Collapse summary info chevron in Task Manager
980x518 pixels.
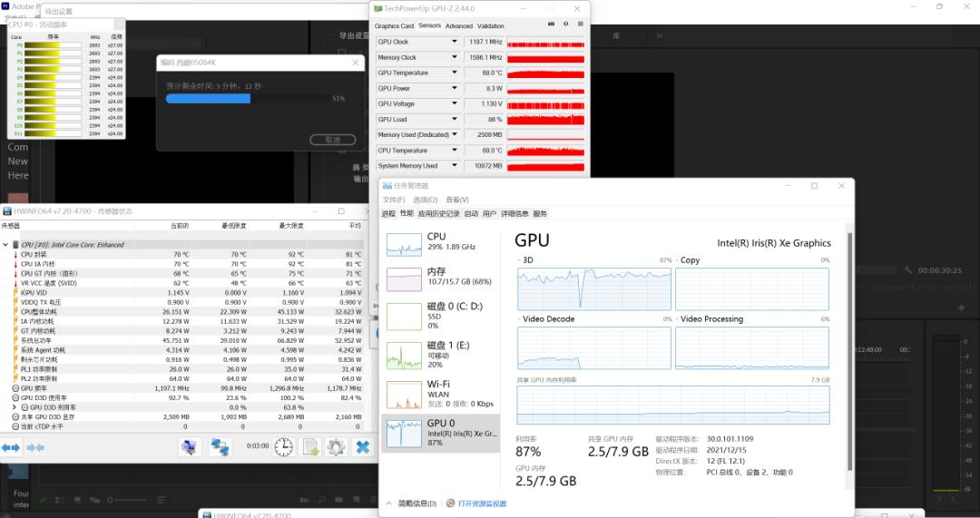point(388,503)
